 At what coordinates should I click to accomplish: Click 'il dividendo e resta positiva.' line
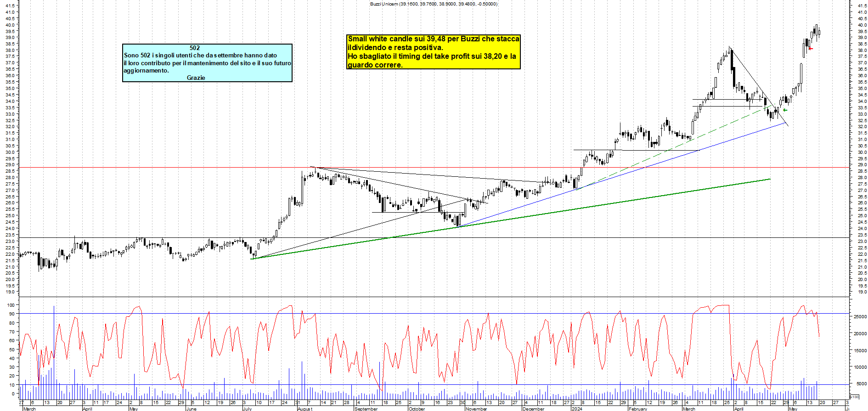[x=395, y=47]
